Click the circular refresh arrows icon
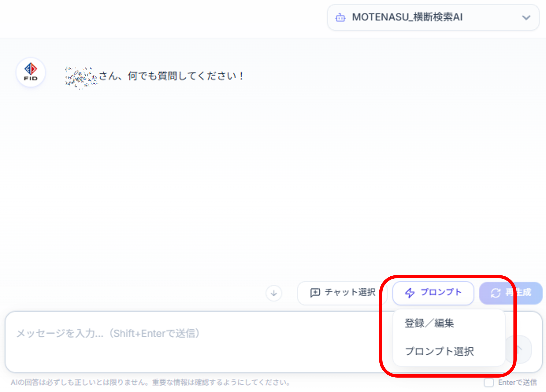This screenshot has width=546, height=392. click(495, 293)
